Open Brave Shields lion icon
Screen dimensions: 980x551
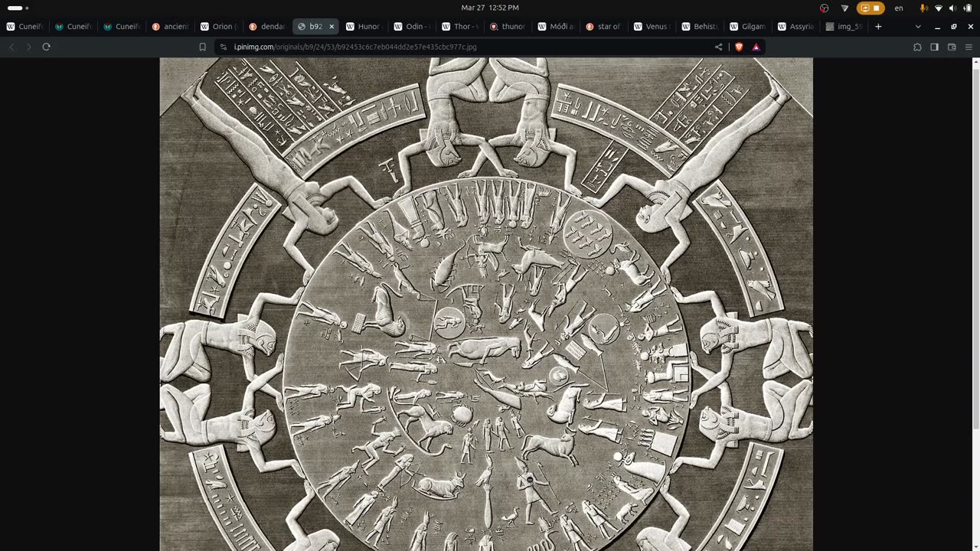tap(739, 47)
